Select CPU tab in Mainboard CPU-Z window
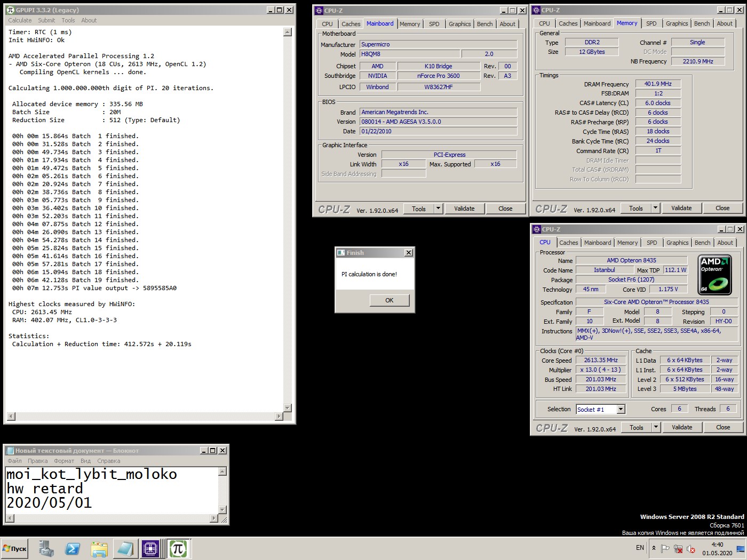Image resolution: width=747 pixels, height=560 pixels. click(327, 24)
